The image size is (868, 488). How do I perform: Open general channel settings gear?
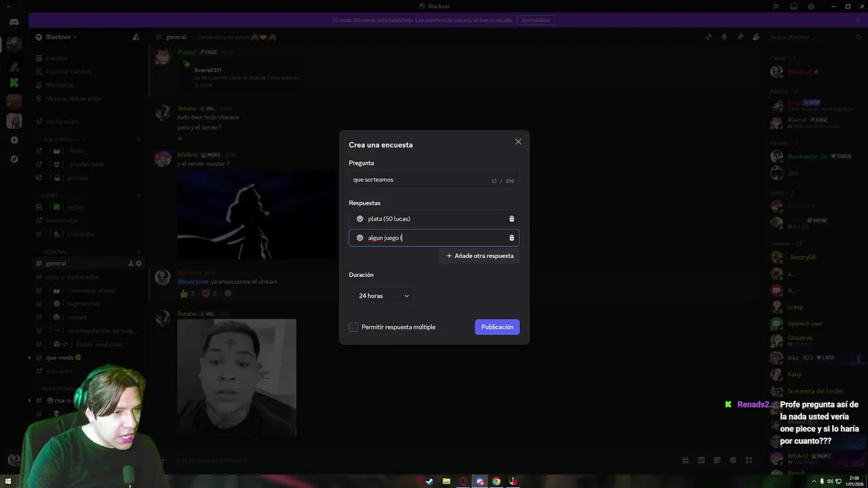click(x=139, y=264)
